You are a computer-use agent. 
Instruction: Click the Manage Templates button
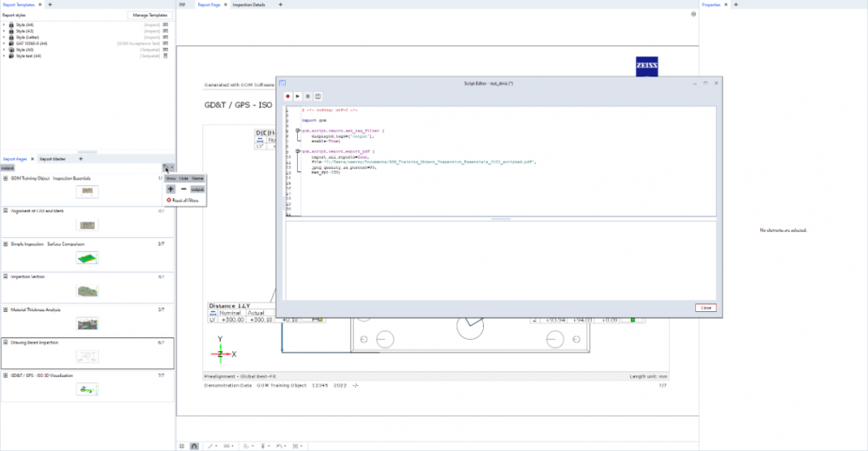[150, 15]
